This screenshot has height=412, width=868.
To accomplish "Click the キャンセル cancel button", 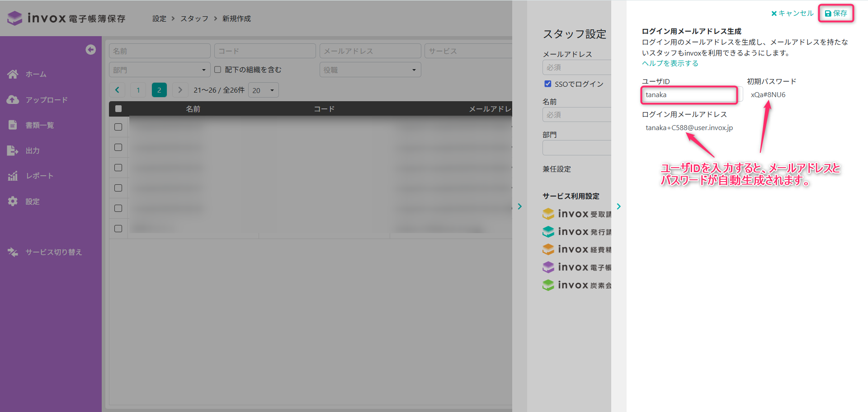I will [792, 14].
